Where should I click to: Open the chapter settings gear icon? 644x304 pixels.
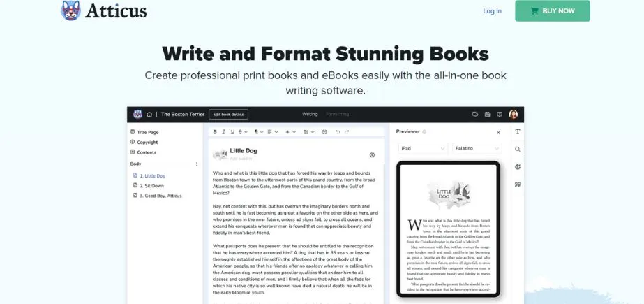(372, 155)
